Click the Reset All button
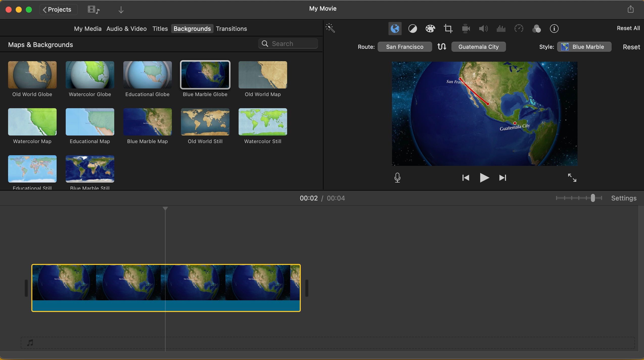 [x=628, y=28]
